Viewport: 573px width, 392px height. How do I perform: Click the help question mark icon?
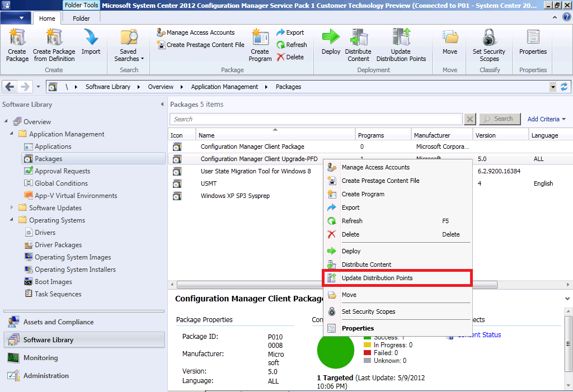click(x=567, y=17)
